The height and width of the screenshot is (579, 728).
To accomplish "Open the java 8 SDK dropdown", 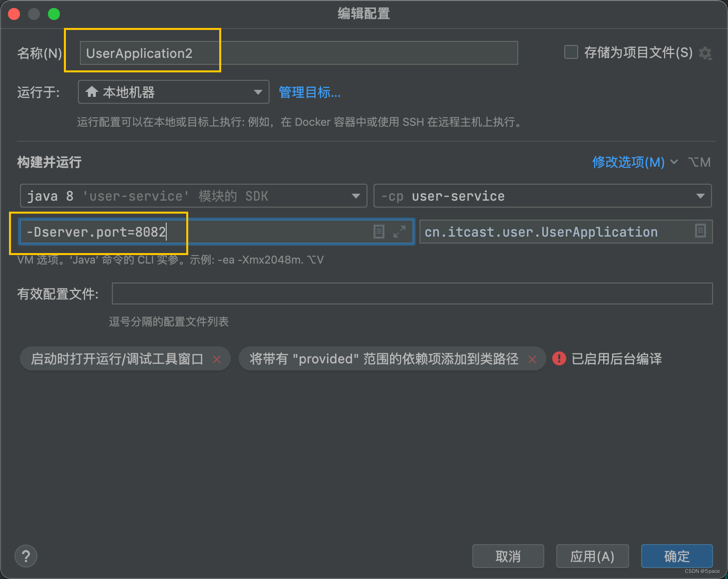I will point(194,196).
